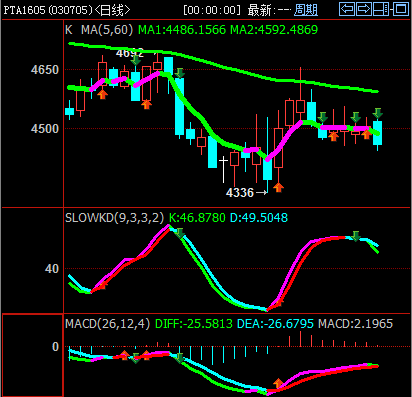
Task: Switch to the split-panel layout icon
Action: pos(381,9)
